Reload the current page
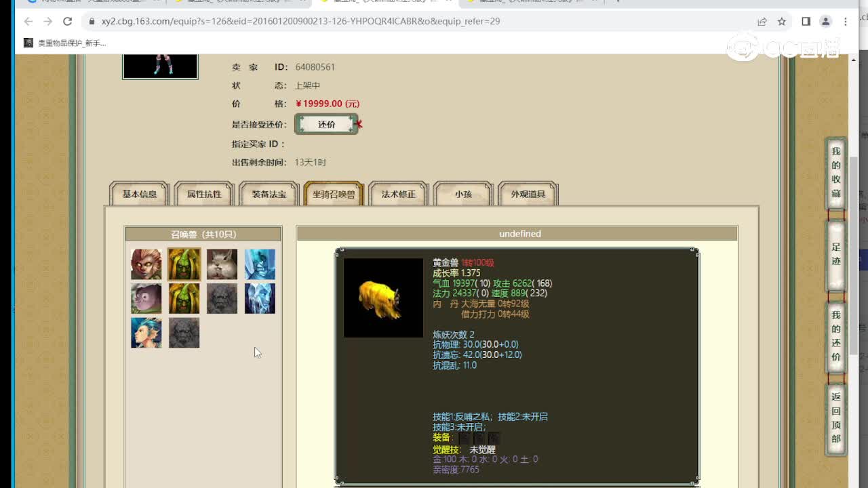Image resolution: width=868 pixels, height=488 pixels. [67, 22]
